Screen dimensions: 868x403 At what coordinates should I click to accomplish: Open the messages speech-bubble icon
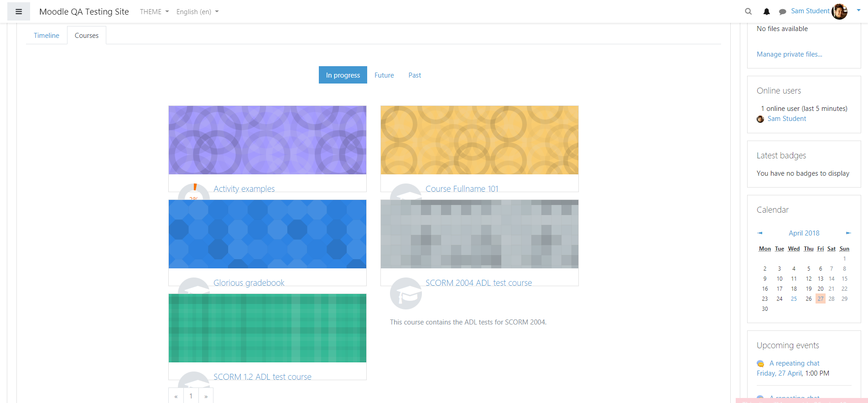(x=782, y=12)
